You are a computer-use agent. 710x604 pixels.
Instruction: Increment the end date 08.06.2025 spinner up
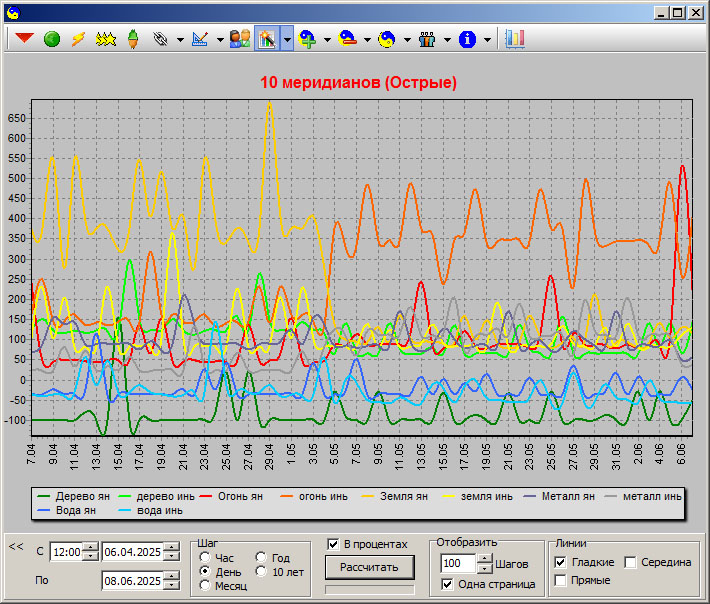[x=172, y=576]
